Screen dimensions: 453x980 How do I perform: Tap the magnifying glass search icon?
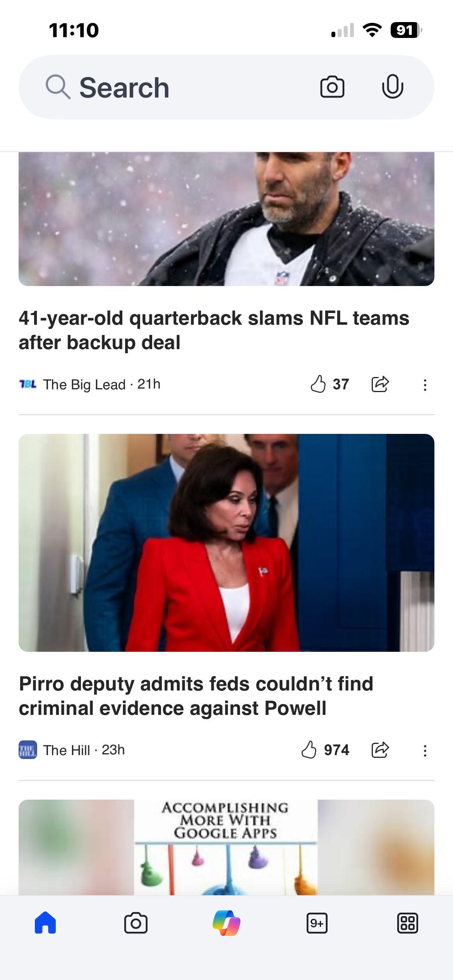58,87
